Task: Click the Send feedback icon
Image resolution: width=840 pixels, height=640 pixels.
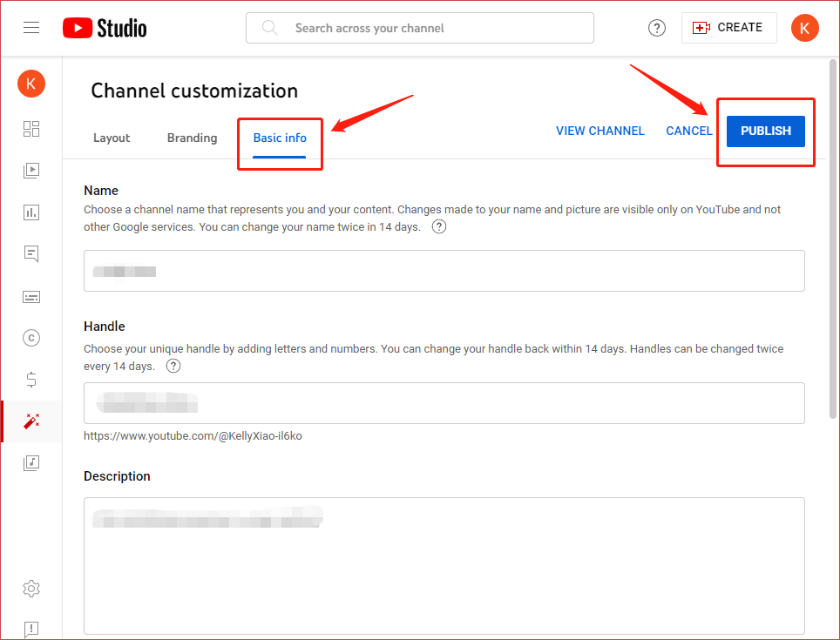Action: click(x=31, y=628)
